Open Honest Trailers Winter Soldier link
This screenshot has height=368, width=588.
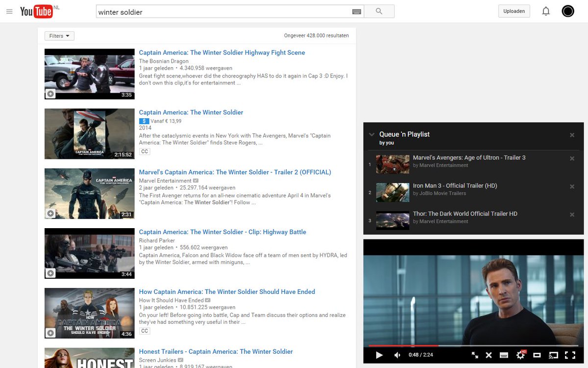tap(216, 352)
